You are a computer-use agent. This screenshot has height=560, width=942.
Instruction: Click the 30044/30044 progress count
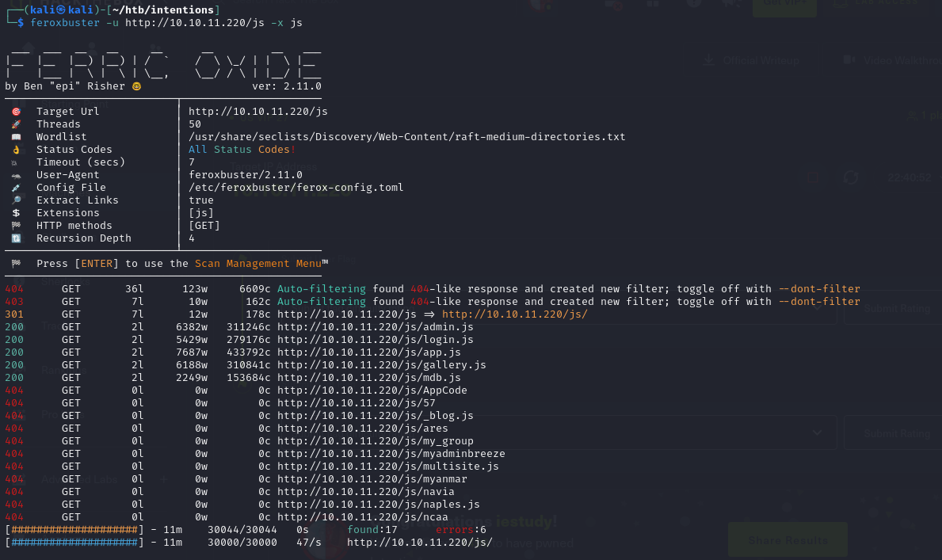(242, 530)
